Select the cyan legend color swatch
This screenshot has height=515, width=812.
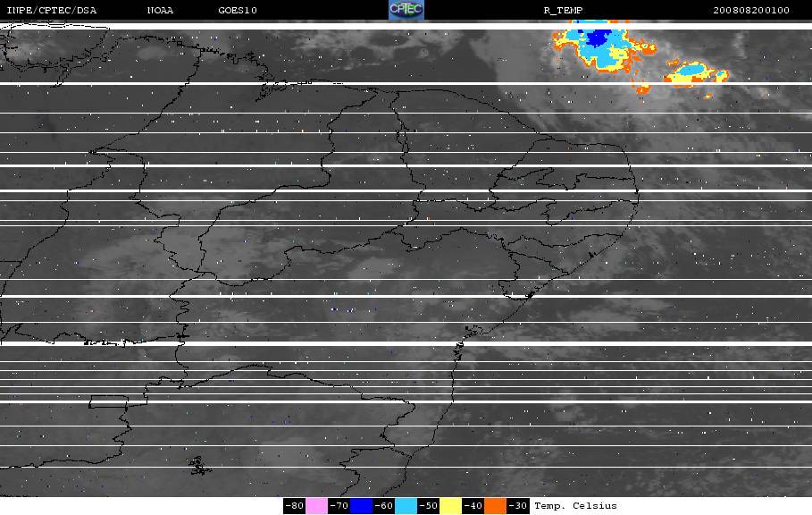(406, 506)
